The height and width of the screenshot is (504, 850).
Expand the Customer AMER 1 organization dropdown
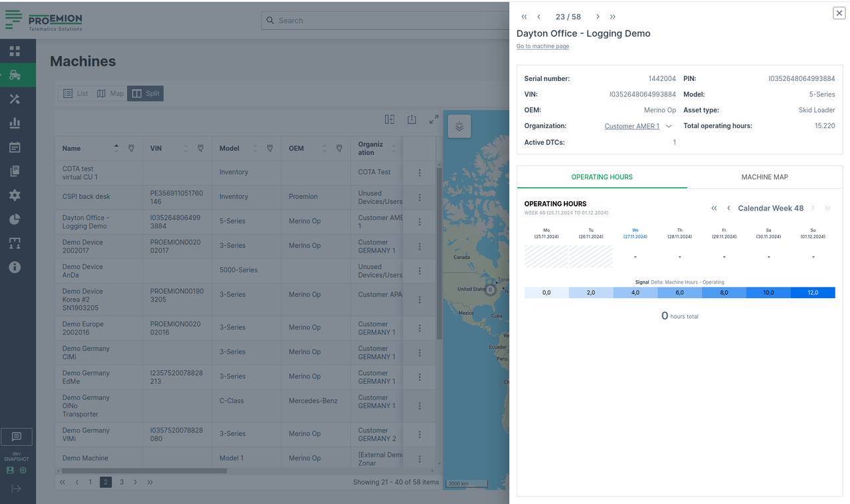pos(669,126)
